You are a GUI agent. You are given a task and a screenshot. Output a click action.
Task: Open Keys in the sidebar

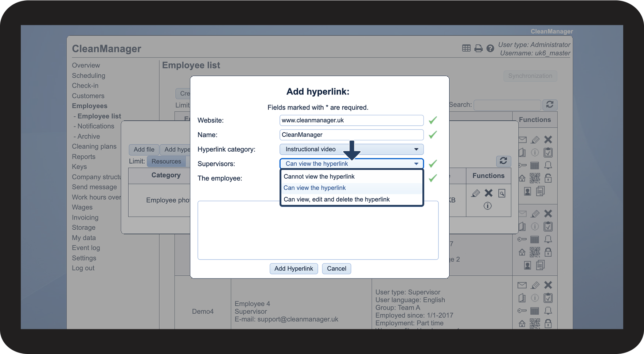pos(79,167)
